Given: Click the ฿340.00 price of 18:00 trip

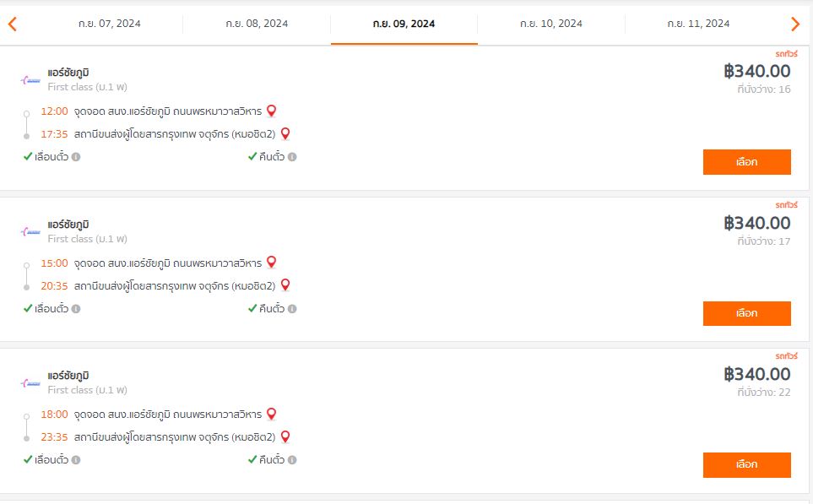Looking at the screenshot, I should tap(757, 374).
